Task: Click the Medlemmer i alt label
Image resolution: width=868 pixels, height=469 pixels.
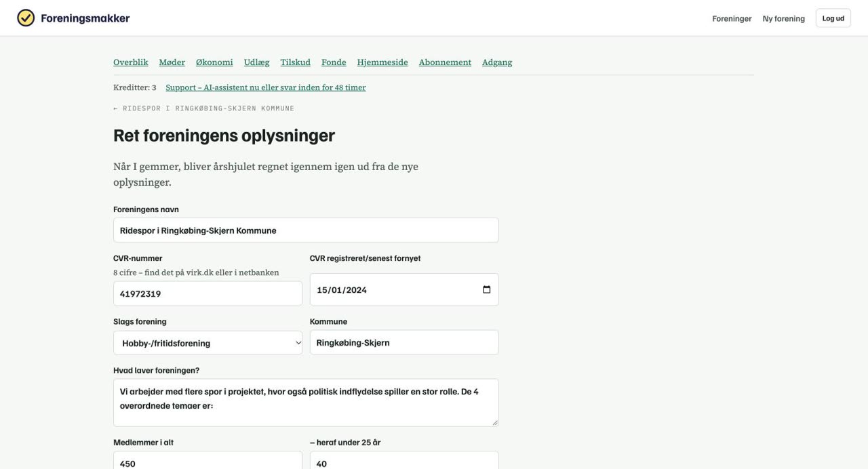Action: [x=143, y=443]
